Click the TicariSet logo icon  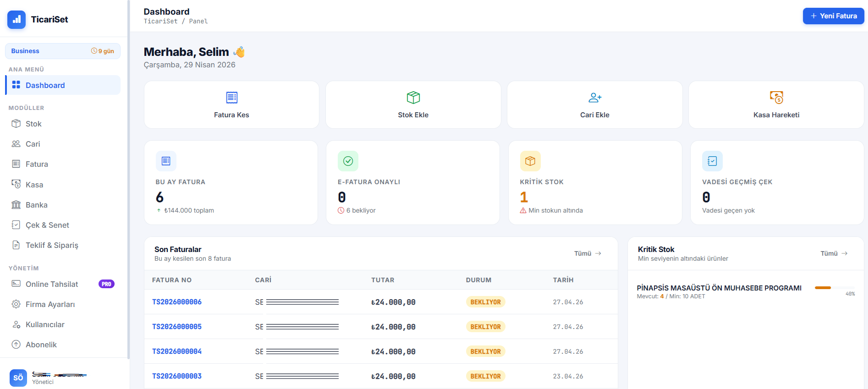click(x=16, y=20)
